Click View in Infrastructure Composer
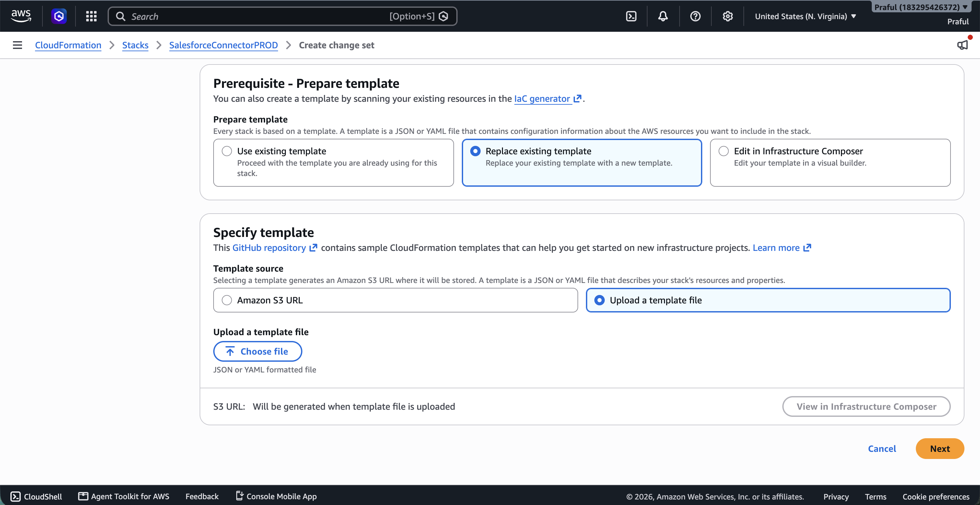The image size is (980, 505). tap(866, 406)
